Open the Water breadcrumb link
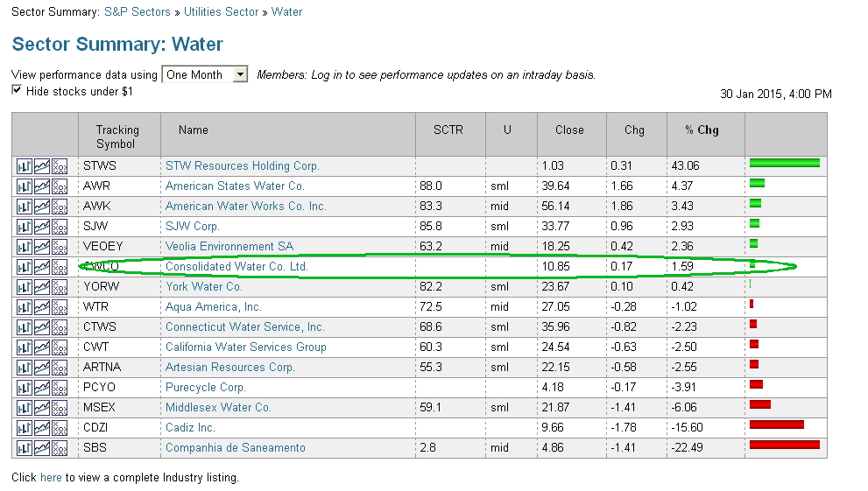 [286, 11]
